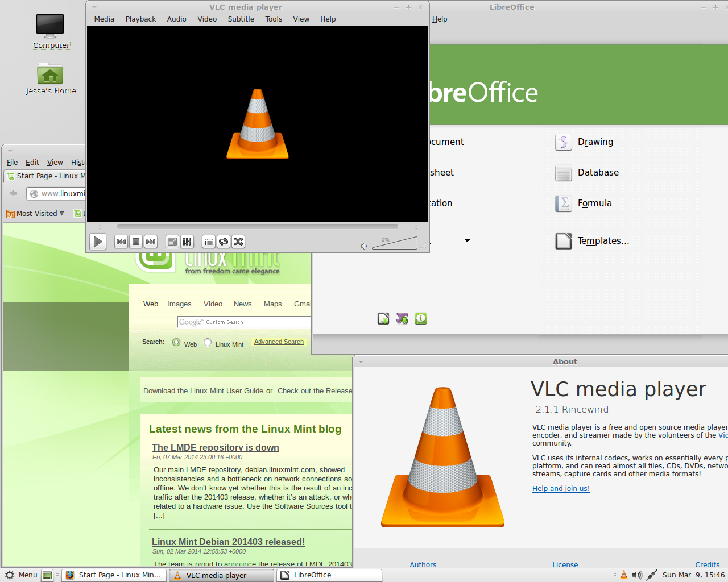Click the Google Custom Search field

click(244, 322)
